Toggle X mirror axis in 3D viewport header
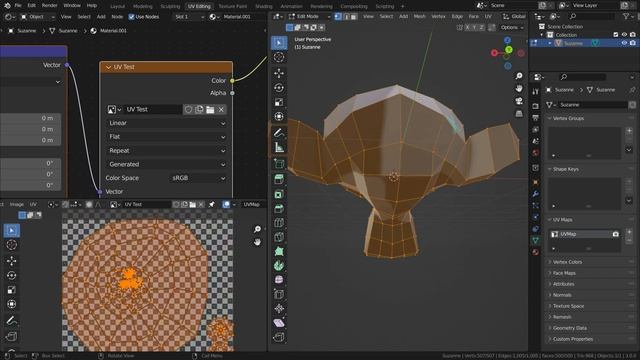This screenshot has width=640, height=360. [468, 27]
